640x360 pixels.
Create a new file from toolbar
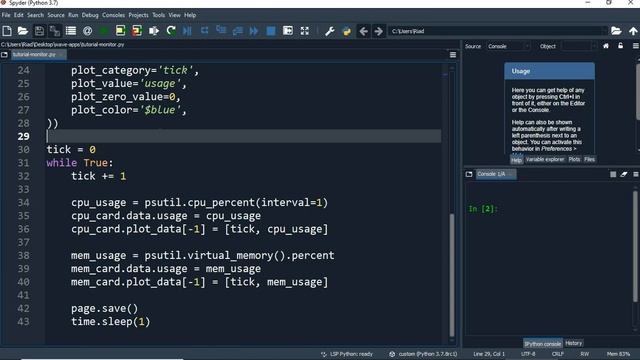coord(7,31)
